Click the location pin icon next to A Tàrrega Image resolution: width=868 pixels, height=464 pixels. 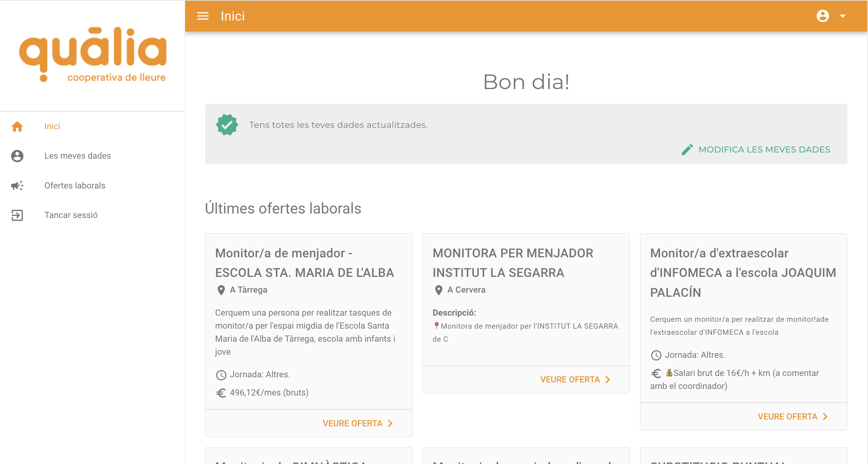pyautogui.click(x=221, y=290)
